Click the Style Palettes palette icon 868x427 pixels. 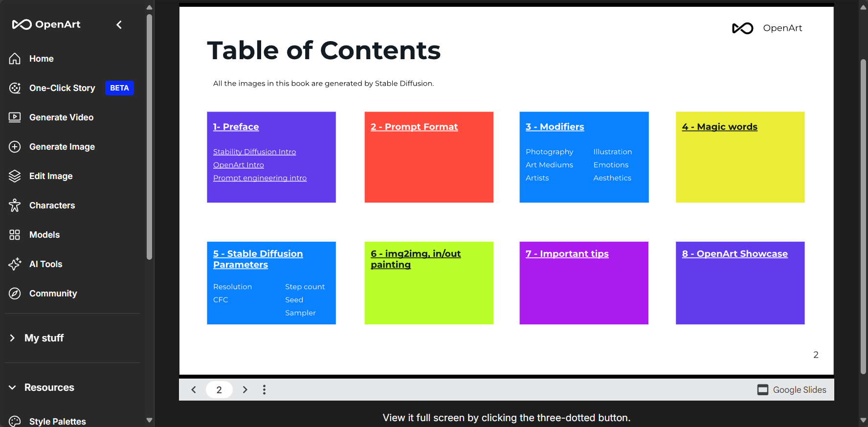coord(15,421)
